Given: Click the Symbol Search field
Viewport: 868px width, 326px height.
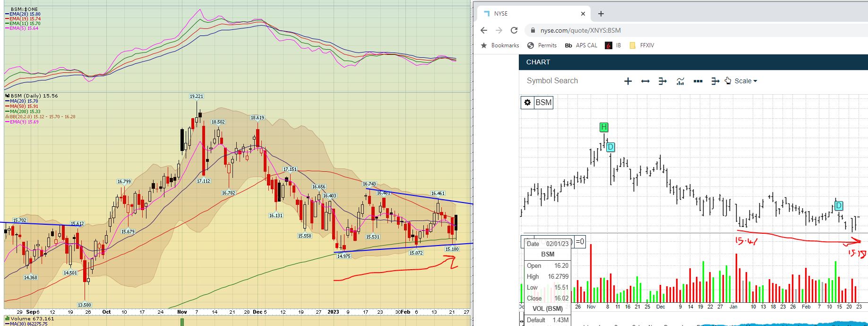Looking at the screenshot, I should click(552, 81).
